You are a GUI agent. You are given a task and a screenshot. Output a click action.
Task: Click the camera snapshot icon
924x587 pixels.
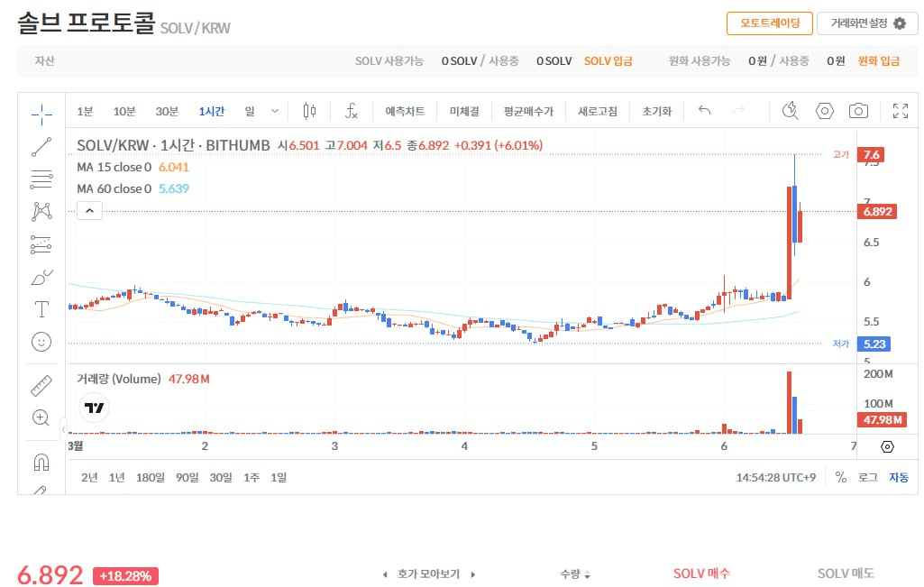click(x=858, y=111)
